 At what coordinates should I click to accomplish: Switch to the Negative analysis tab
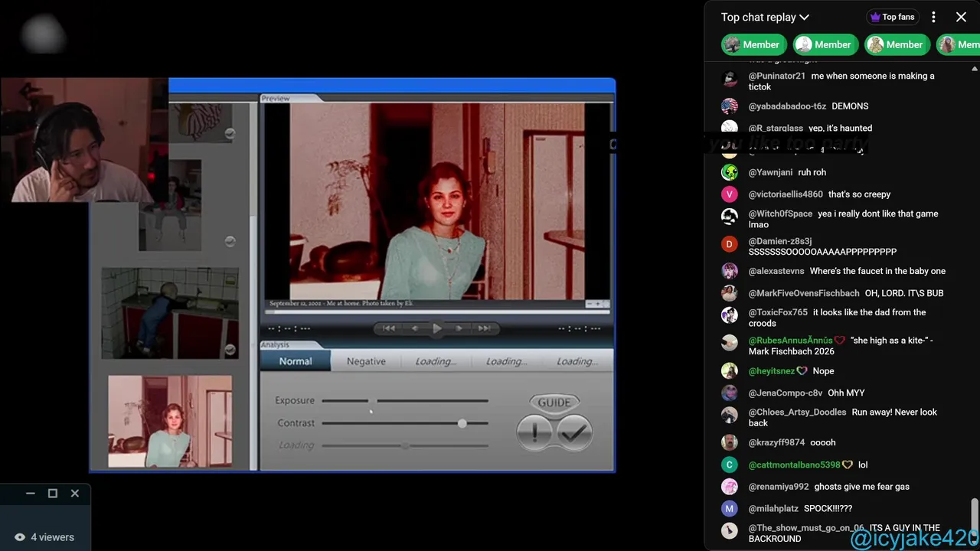click(x=366, y=361)
